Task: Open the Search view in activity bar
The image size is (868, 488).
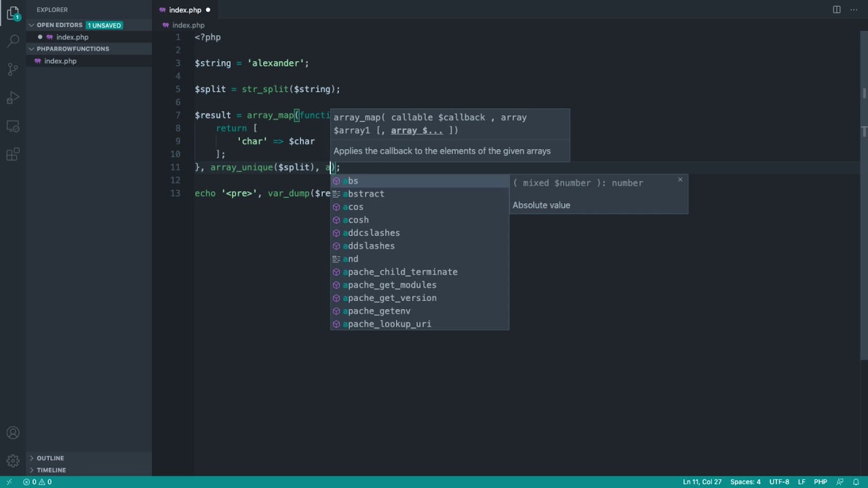Action: [13, 41]
